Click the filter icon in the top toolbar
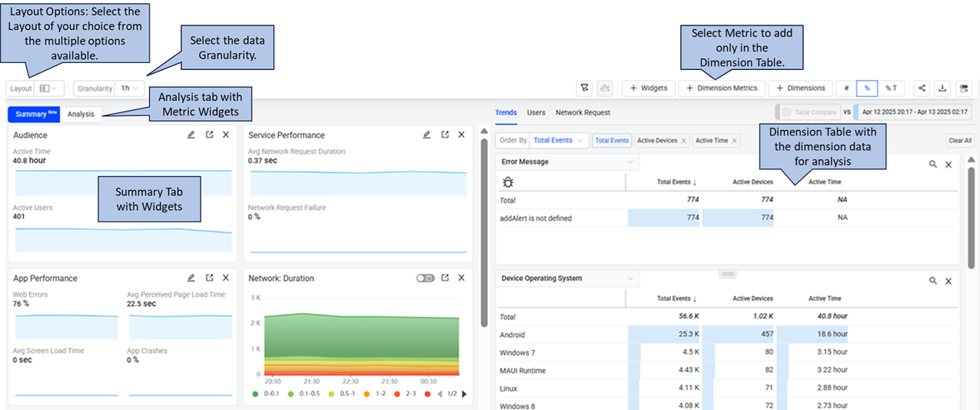The image size is (980, 410). point(585,88)
